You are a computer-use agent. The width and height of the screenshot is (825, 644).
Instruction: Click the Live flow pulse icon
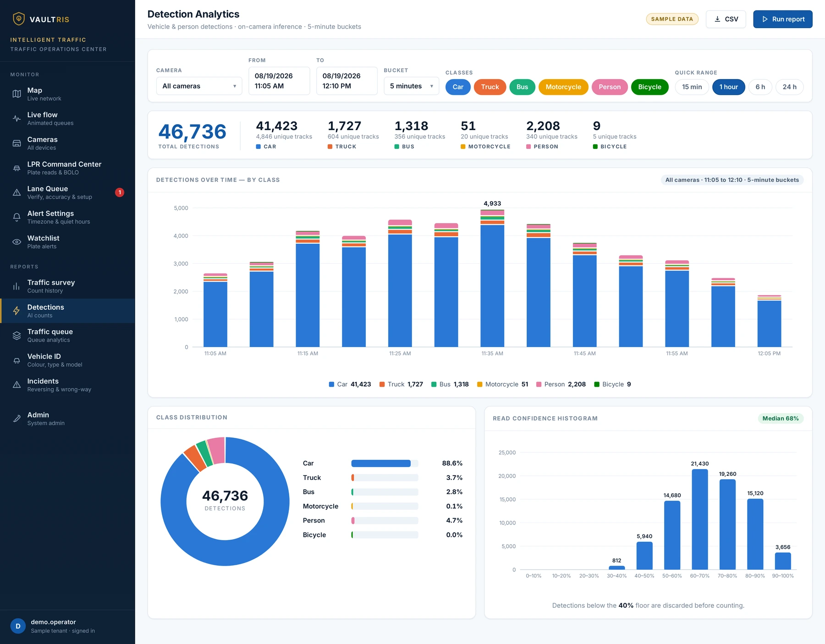pos(16,119)
